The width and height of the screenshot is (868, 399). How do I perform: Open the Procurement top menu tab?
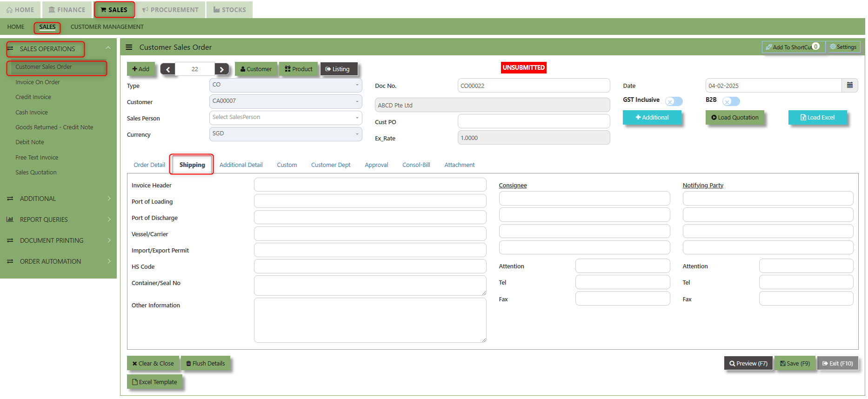click(170, 10)
